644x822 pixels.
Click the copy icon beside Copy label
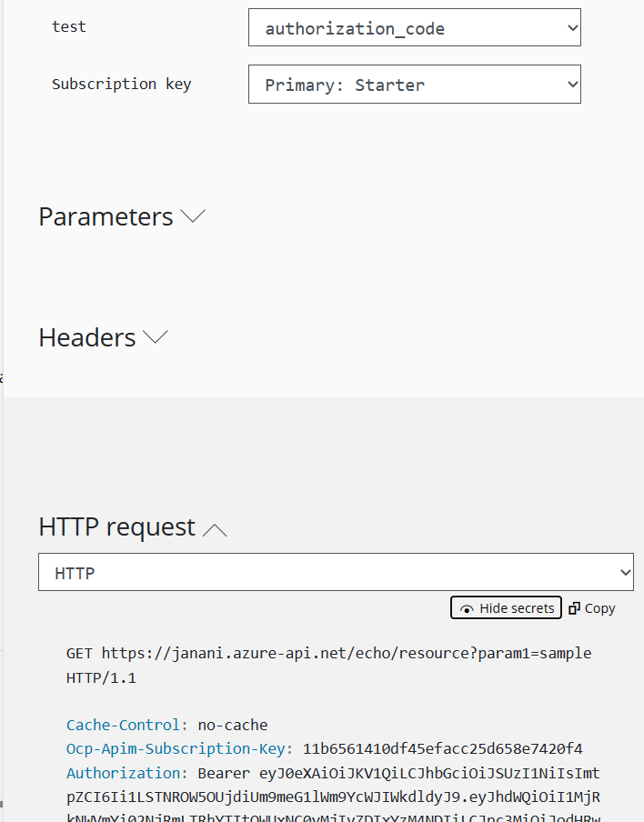pyautogui.click(x=575, y=607)
